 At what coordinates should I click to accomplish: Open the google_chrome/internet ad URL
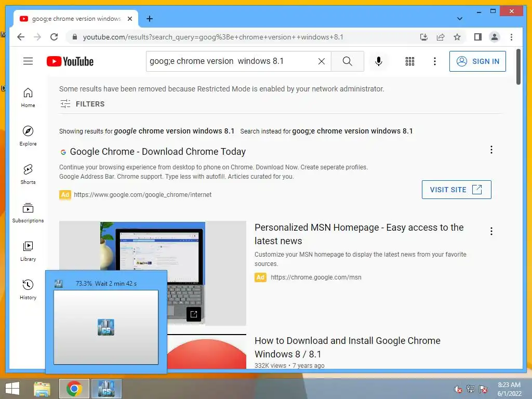[142, 195]
